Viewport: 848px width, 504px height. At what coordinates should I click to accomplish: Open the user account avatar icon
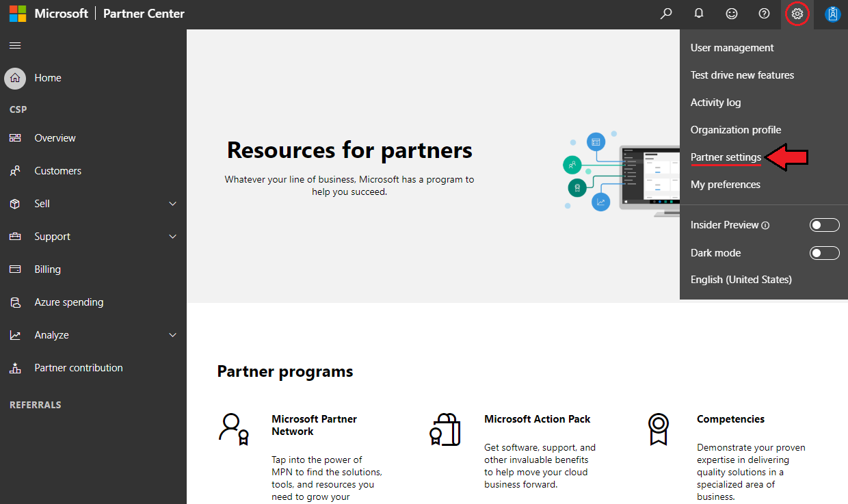832,14
